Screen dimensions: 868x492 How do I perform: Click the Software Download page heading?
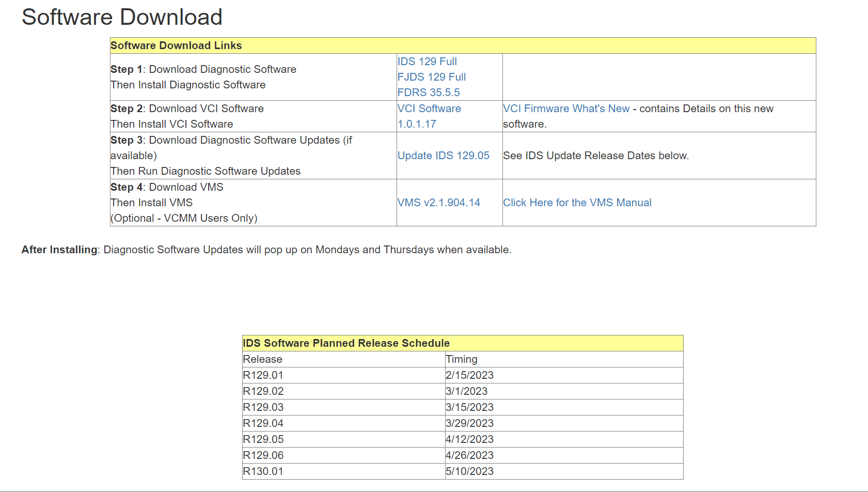[122, 17]
